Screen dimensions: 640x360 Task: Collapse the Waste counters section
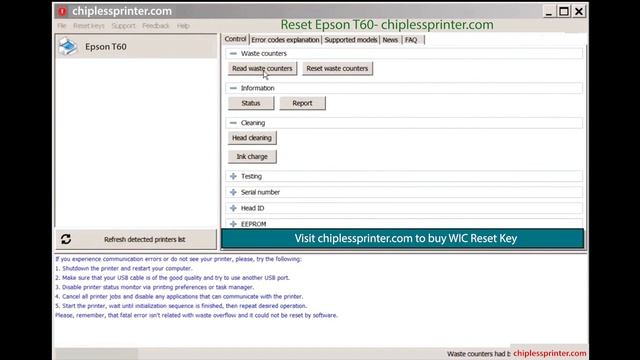tap(233, 53)
